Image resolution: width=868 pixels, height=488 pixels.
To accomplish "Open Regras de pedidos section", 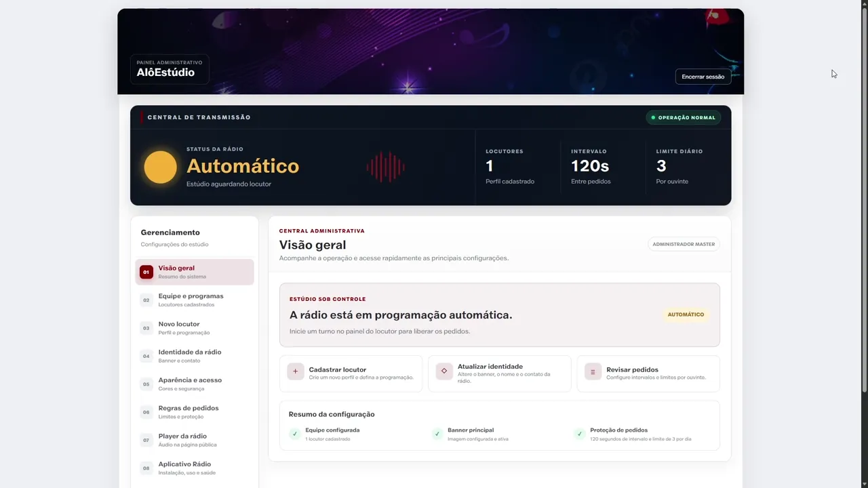I will (x=195, y=412).
